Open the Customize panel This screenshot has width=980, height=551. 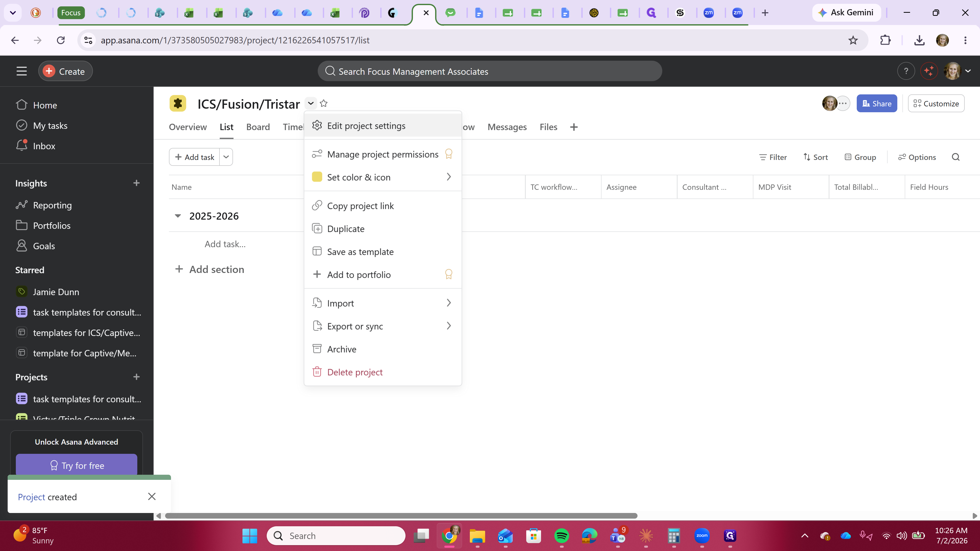tap(936, 103)
